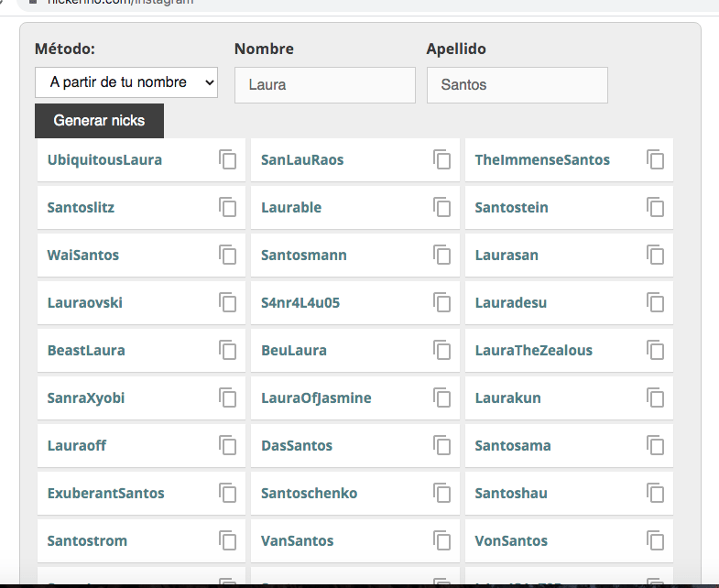Click copy icon beside Laurakun
The image size is (719, 588).
coord(656,397)
